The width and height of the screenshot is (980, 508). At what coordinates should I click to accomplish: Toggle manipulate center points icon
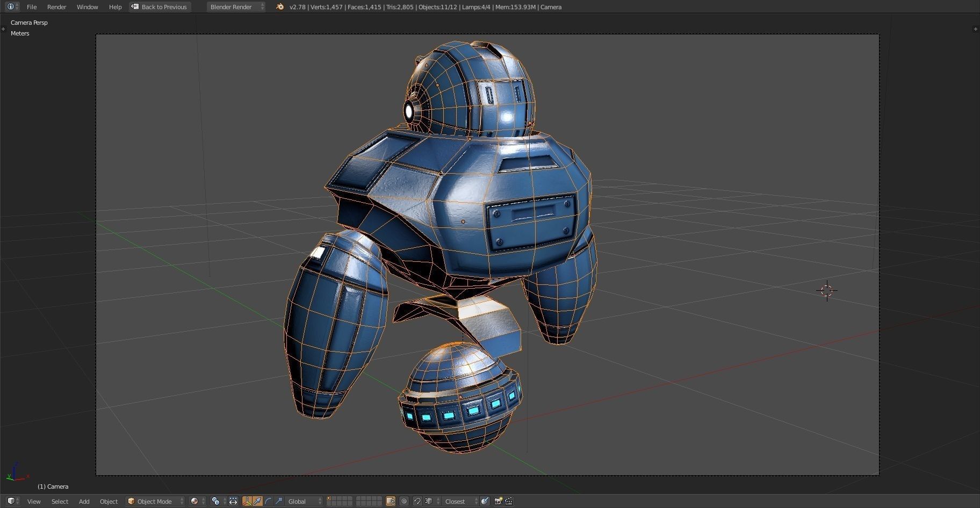click(x=233, y=501)
